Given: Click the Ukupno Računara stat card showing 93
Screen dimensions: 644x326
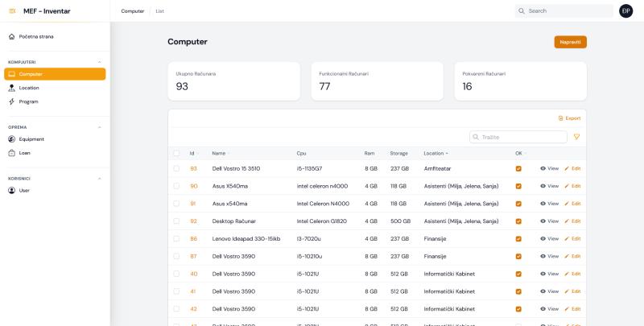Looking at the screenshot, I should (234, 80).
